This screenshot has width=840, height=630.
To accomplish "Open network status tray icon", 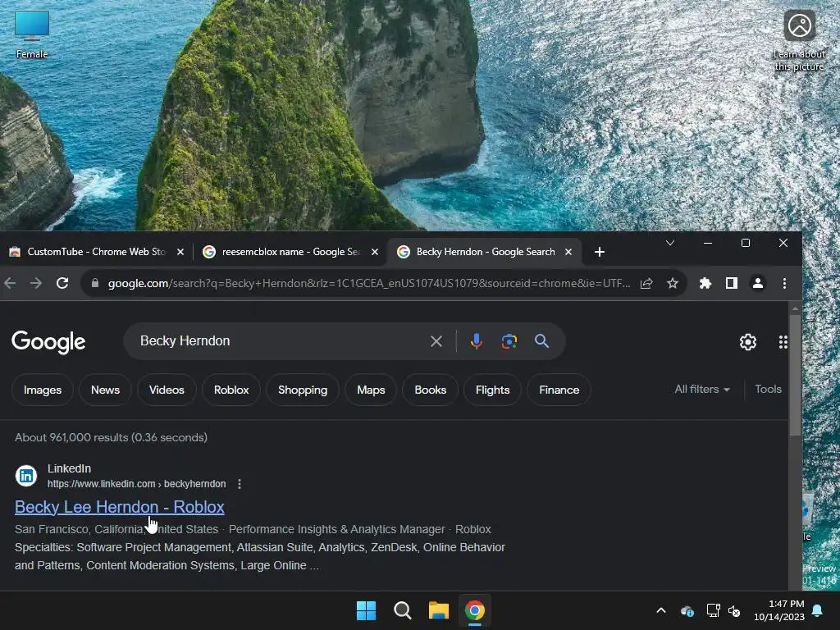I will (x=713, y=610).
